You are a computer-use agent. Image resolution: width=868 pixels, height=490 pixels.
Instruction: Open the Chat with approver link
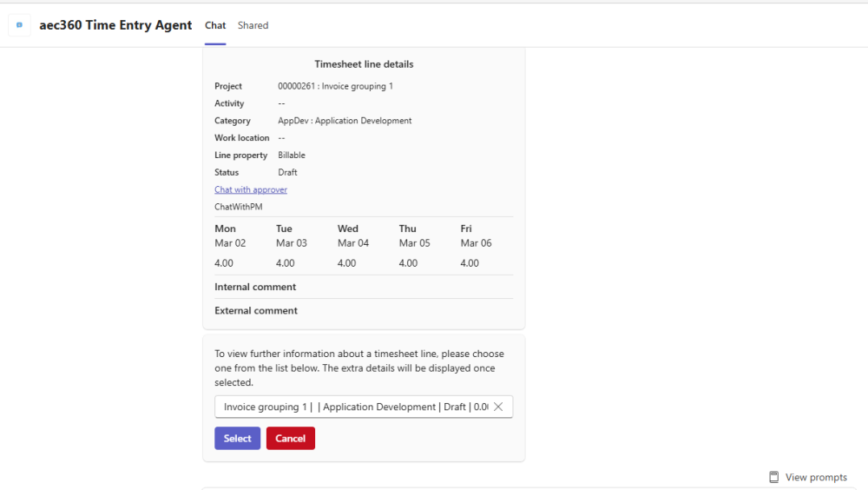coord(251,189)
